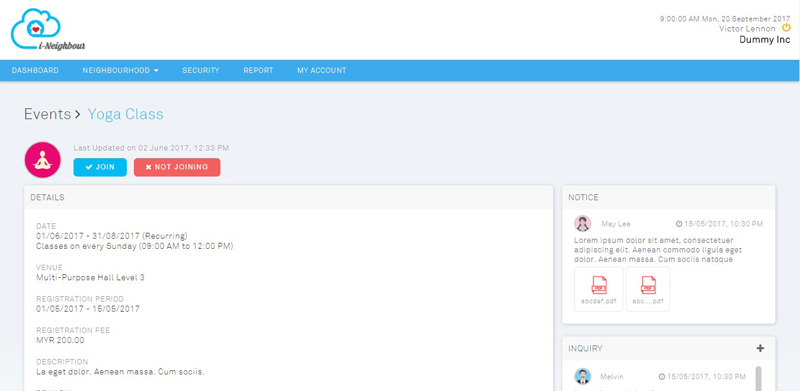Image resolution: width=800 pixels, height=391 pixels.
Task: Click the Not Joining button
Action: click(x=177, y=167)
